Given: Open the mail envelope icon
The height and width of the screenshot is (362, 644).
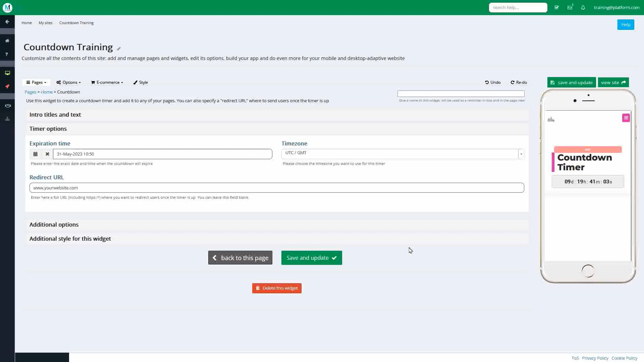Looking at the screenshot, I should 570,7.
